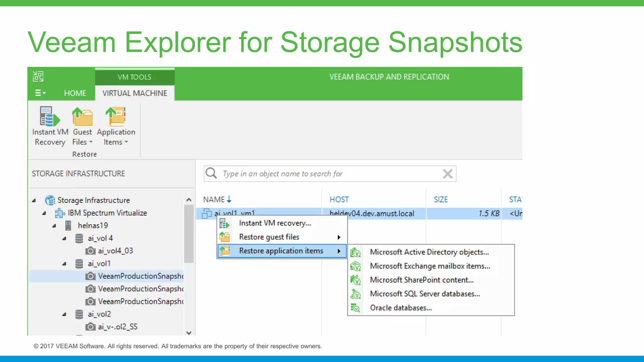Viewport: 644px width, 362px height.
Task: Expand the Restore guest files submenu arrow
Action: click(x=339, y=237)
